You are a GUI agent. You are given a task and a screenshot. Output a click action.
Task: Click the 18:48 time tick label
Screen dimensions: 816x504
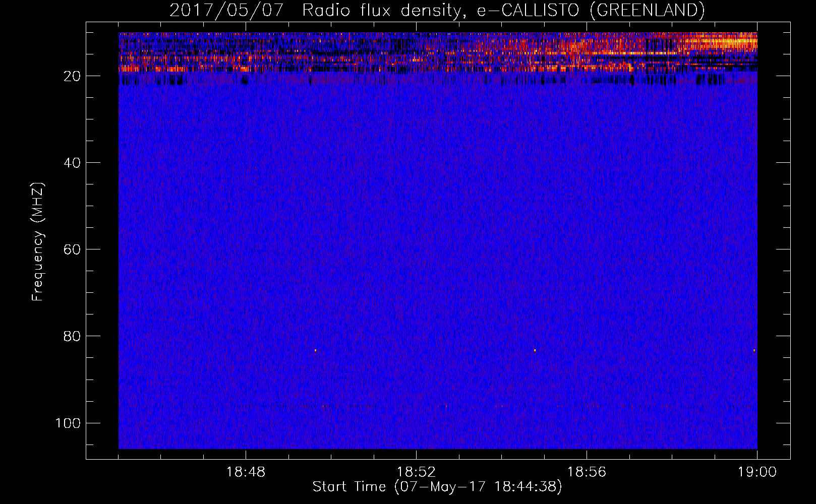coord(246,472)
